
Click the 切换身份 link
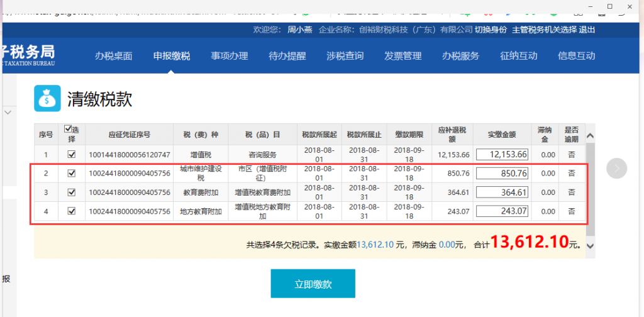491,30
